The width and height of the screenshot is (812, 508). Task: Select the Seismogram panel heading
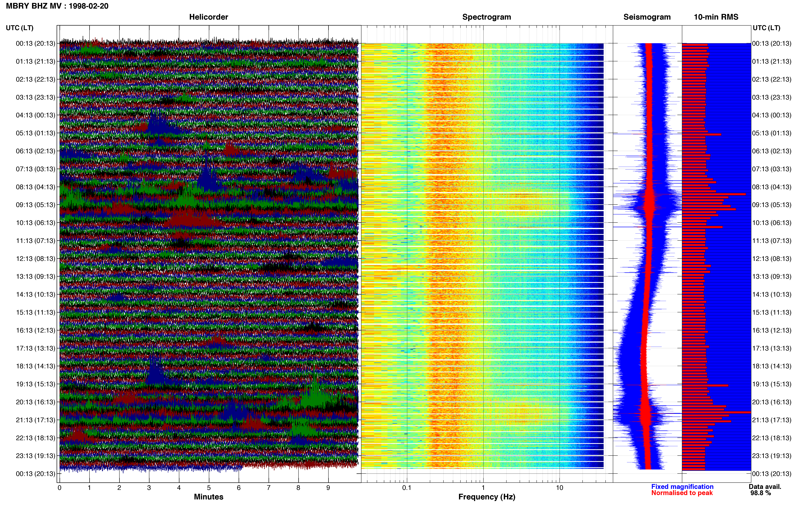647,17
